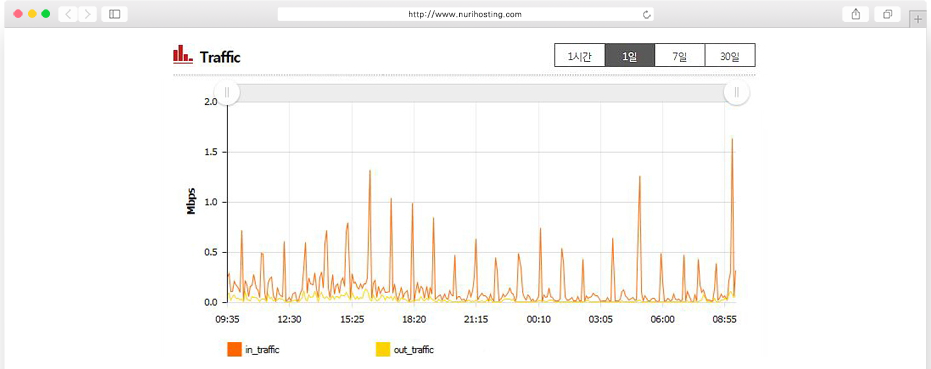Click the 00:10 time axis label
Viewport: 931px width, 369px height.
[539, 319]
